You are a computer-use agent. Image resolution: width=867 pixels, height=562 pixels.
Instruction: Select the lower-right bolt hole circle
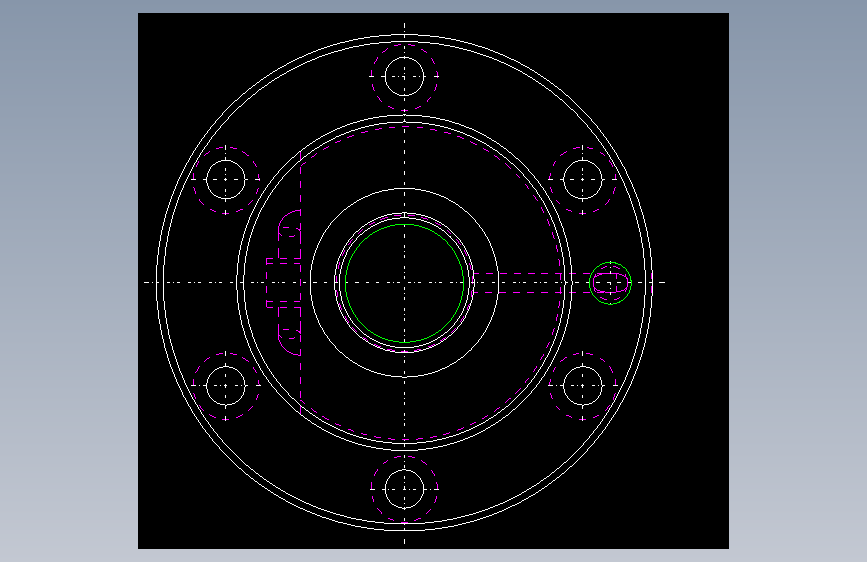pyautogui.click(x=583, y=386)
